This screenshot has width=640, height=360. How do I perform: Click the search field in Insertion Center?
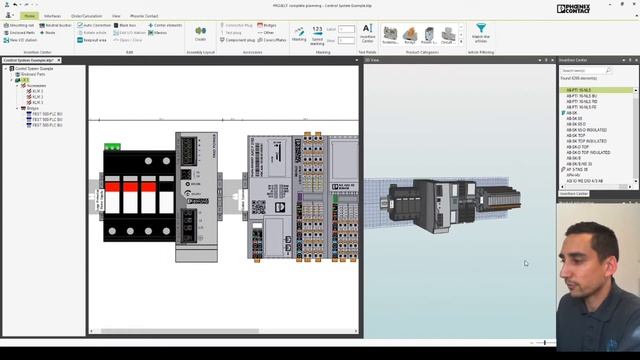582,71
